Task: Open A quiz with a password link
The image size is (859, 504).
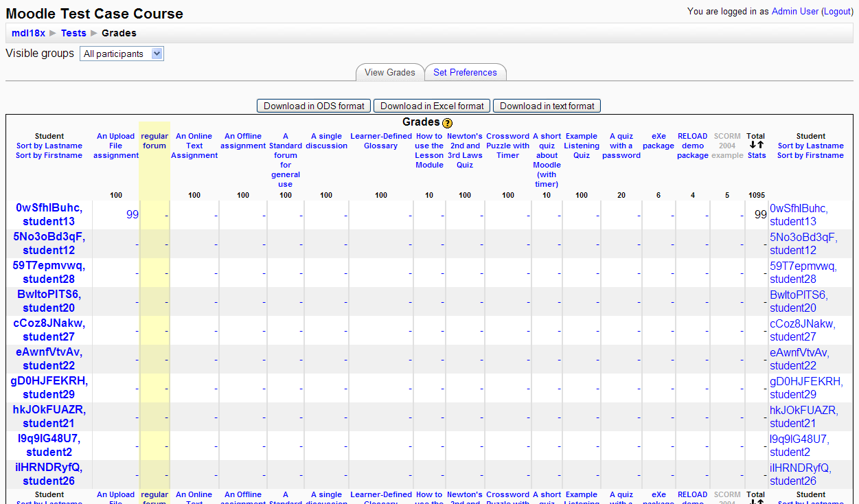Action: coord(621,146)
